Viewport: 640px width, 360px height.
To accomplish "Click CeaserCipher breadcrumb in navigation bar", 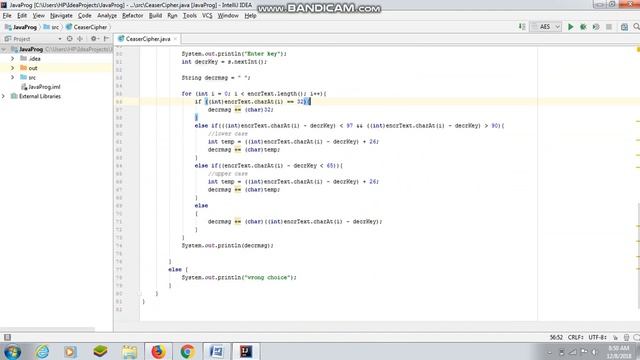I will (86, 27).
